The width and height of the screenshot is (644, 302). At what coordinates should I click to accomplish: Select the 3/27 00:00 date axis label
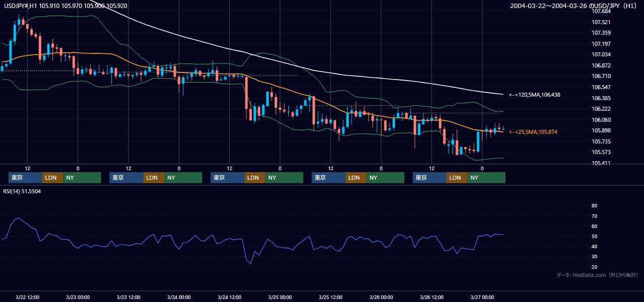point(482,297)
